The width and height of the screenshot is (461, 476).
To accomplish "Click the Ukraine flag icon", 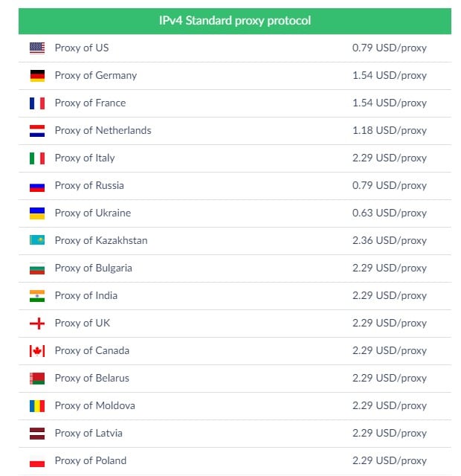I will [37, 213].
